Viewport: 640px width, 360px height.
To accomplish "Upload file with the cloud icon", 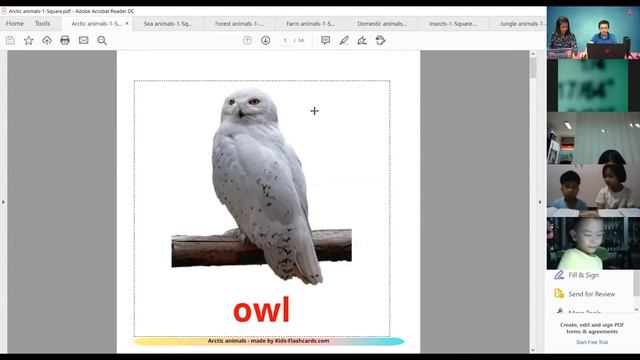I will [x=47, y=40].
